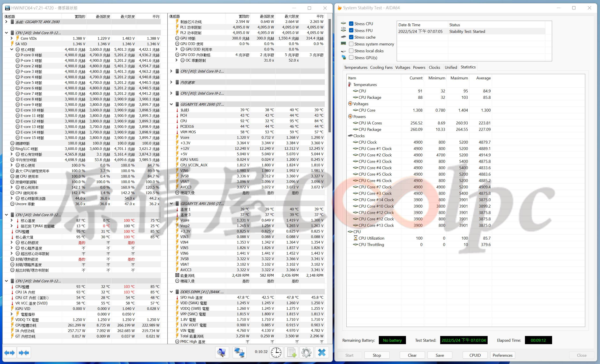Click the CPU Utilization hourglass icon
The image size is (600, 364).
click(x=356, y=238)
